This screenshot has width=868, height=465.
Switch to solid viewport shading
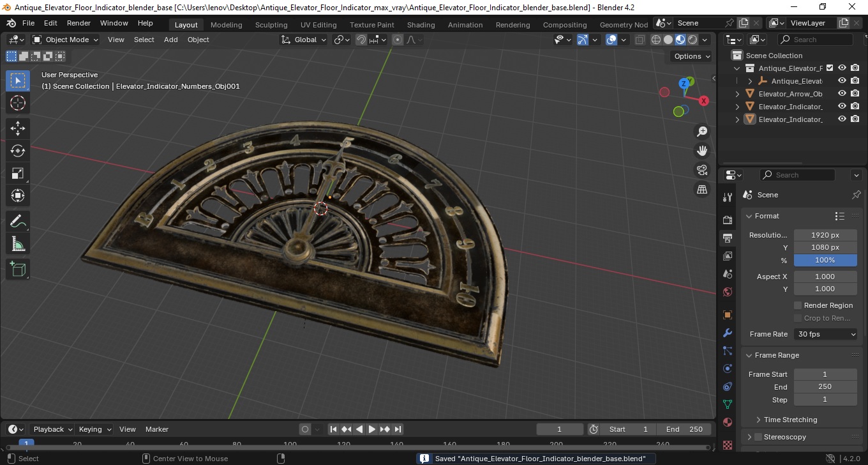click(668, 40)
